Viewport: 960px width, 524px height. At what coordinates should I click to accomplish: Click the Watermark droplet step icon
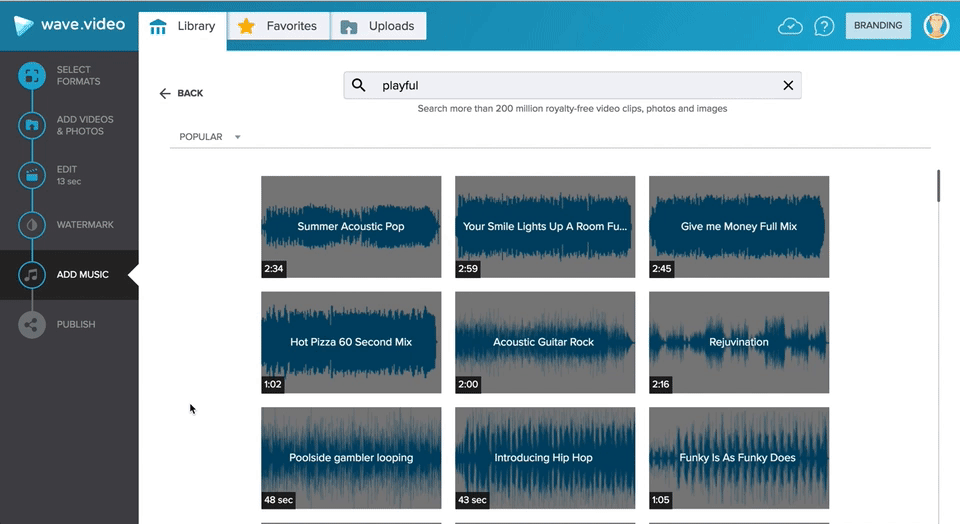click(x=32, y=225)
